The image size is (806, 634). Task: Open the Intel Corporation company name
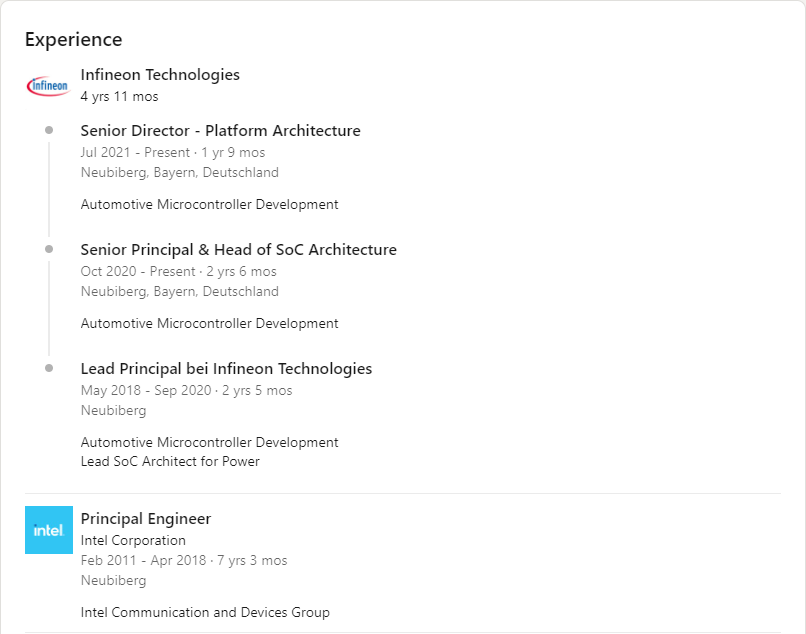[133, 540]
